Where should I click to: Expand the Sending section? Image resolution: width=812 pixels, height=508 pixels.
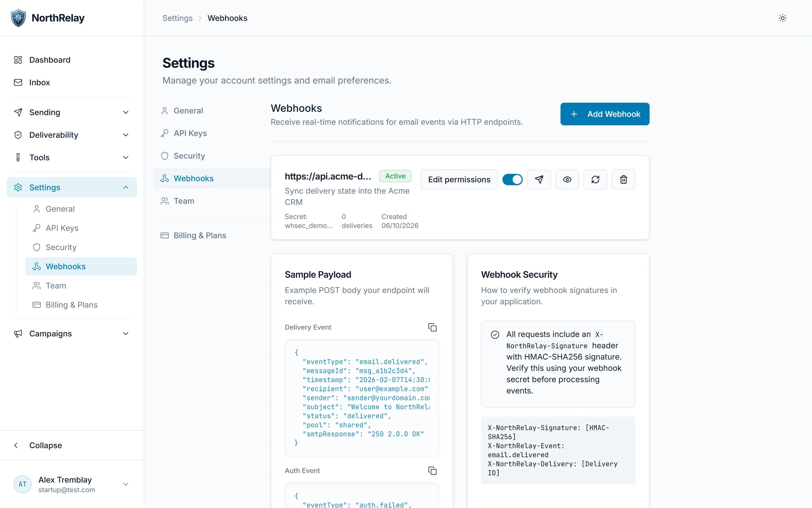(72, 112)
